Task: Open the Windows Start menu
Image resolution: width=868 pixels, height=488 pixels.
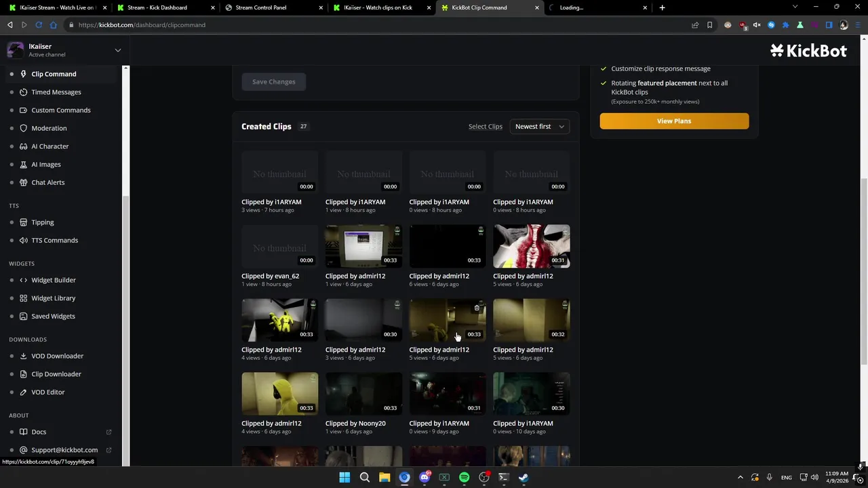Action: click(344, 477)
